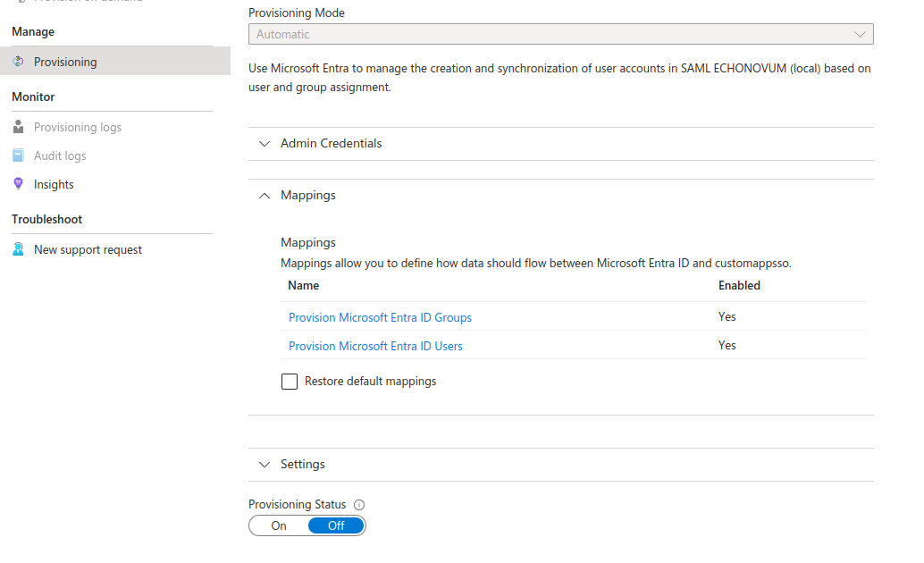This screenshot has width=924, height=563.
Task: Click the Audit logs icon
Action: pyautogui.click(x=18, y=155)
